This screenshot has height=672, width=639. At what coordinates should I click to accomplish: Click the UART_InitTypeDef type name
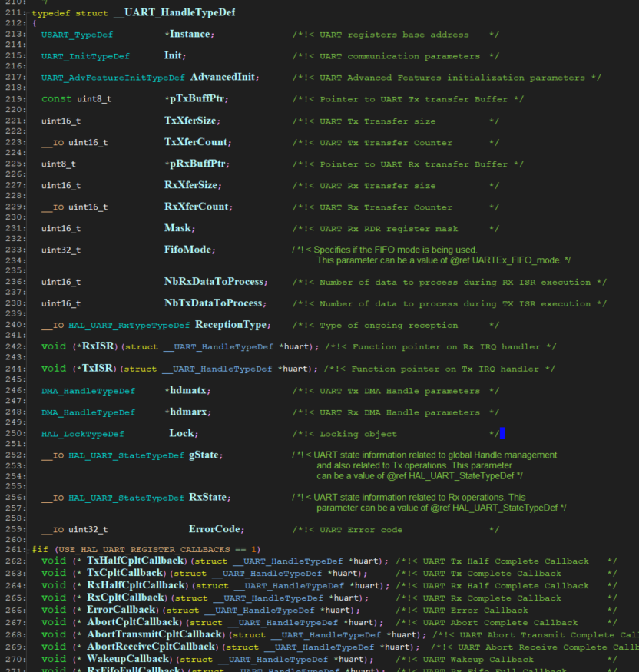(85, 56)
